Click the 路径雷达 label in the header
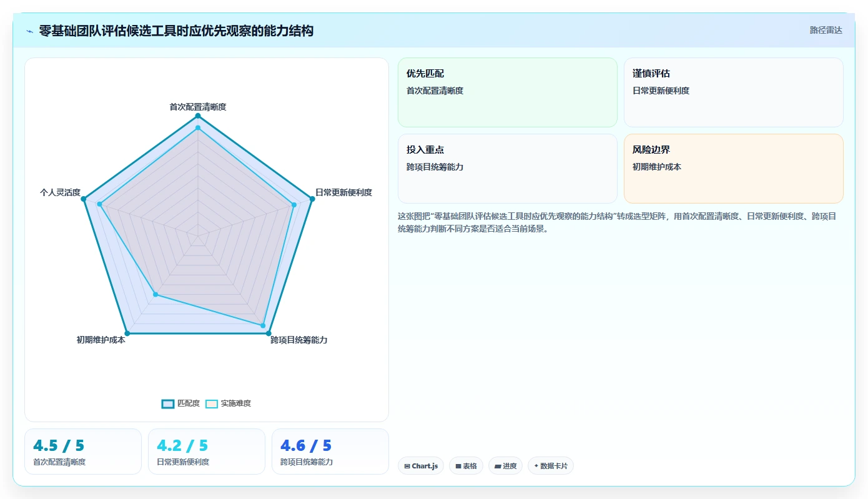This screenshot has height=499, width=868. 826,30
